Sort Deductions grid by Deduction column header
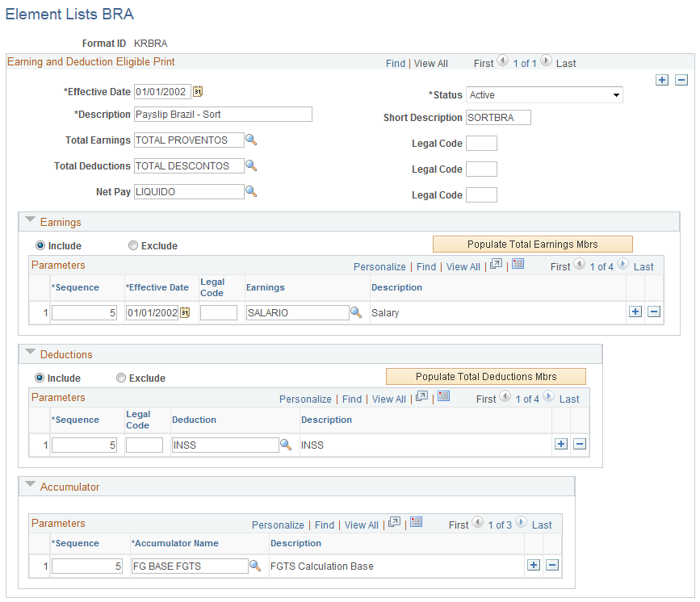Viewport: 700px width, 602px height. [x=194, y=420]
